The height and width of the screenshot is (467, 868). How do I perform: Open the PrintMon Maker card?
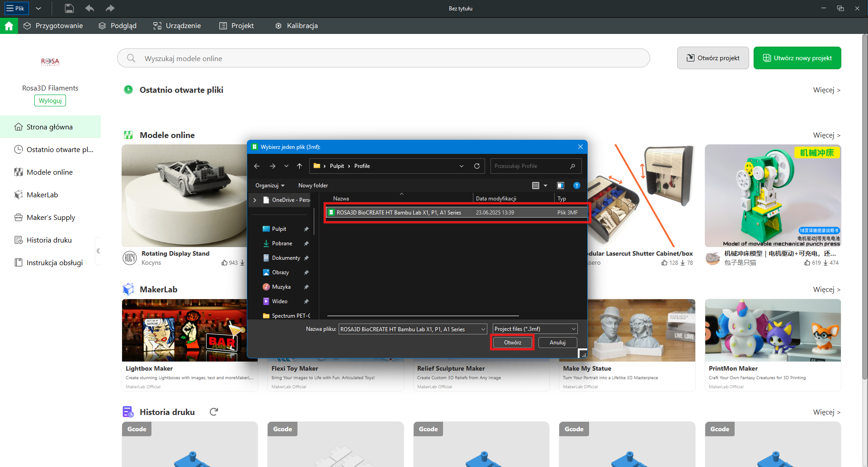773,345
